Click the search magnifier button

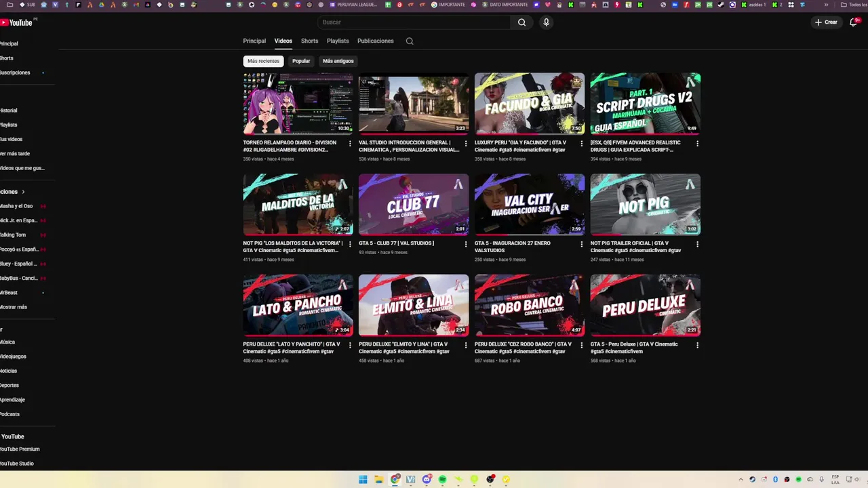point(521,22)
